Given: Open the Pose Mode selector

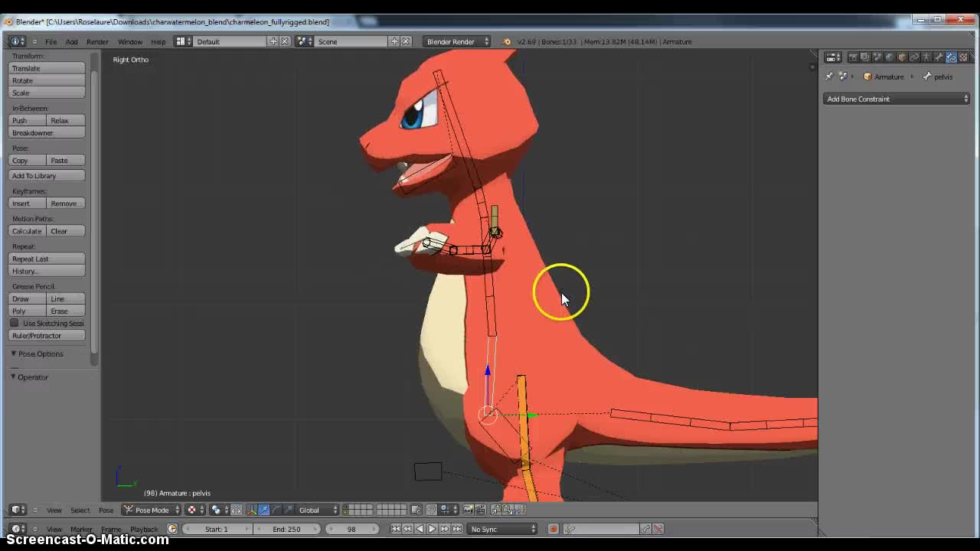Looking at the screenshot, I should pos(151,510).
